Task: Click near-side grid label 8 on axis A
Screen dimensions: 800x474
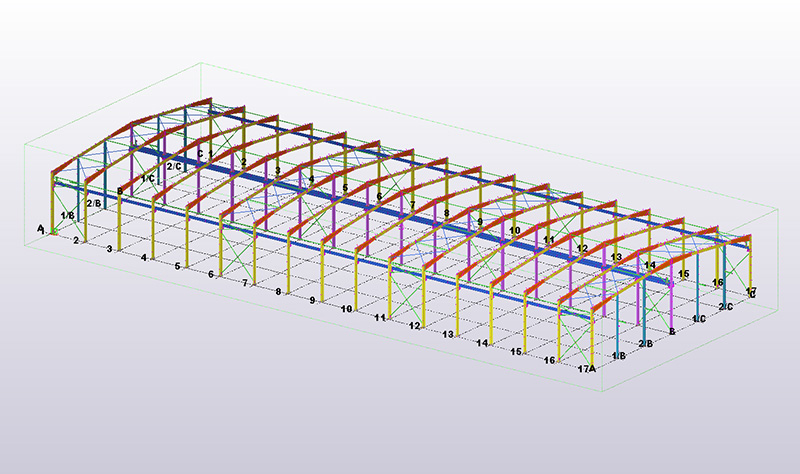Action: [278, 291]
